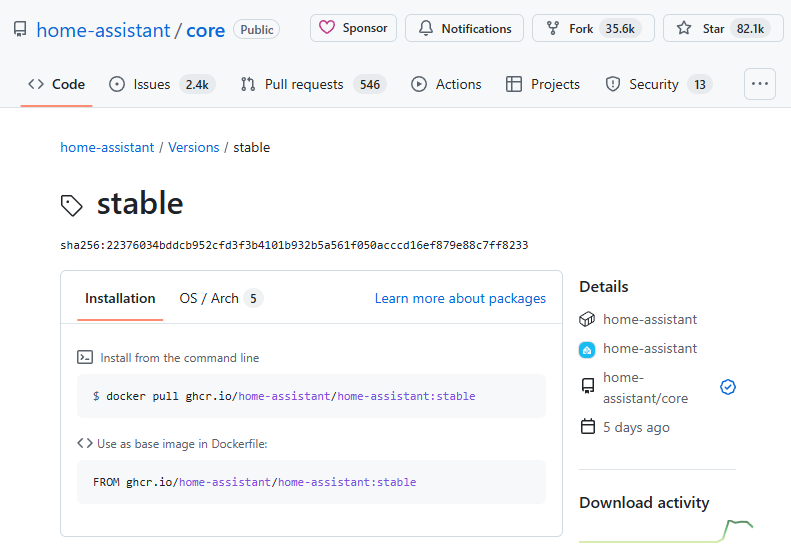Go to Versions breadcrumb link
Screen dimensions: 791x553
[193, 147]
